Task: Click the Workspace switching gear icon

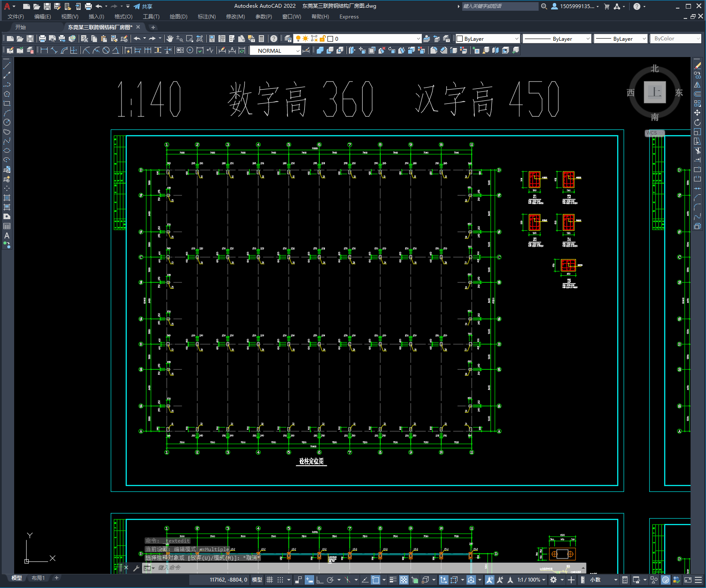Action: tap(553, 580)
